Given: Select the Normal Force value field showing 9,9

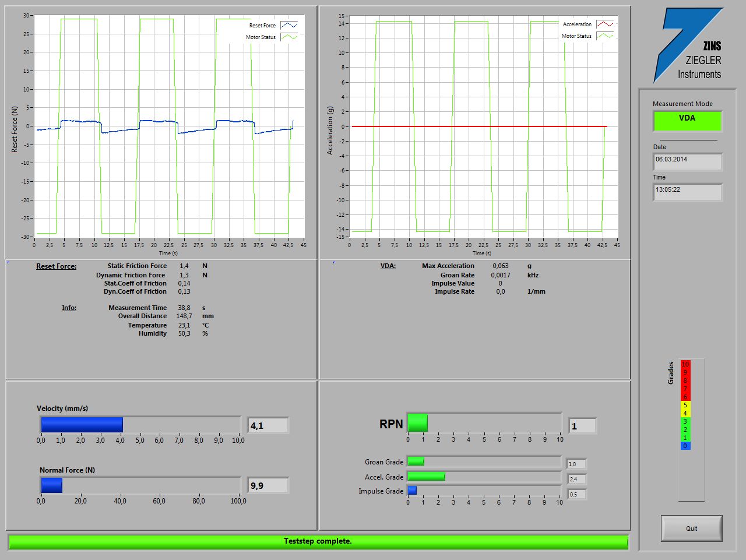Looking at the screenshot, I should coord(268,486).
